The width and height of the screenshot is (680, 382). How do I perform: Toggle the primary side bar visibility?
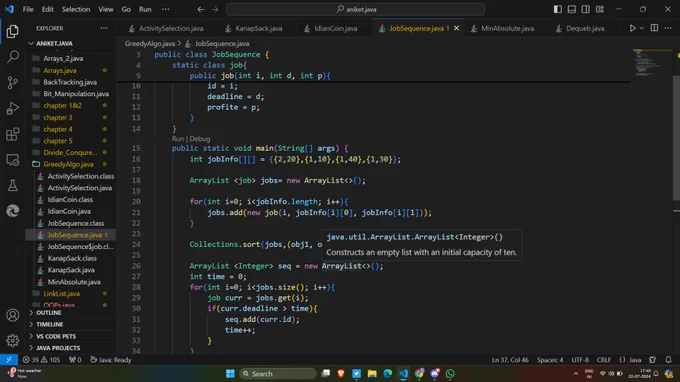(558, 9)
